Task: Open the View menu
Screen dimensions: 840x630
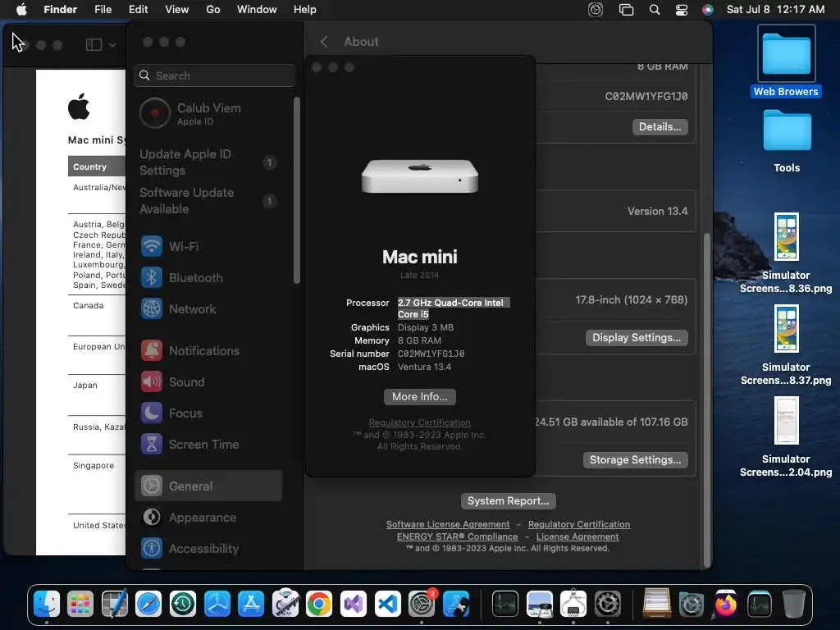Action: [177, 10]
